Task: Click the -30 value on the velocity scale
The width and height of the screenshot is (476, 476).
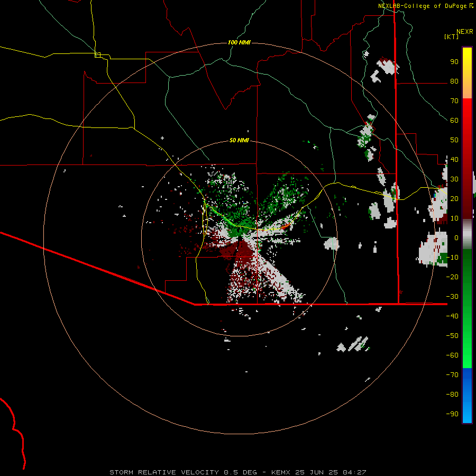Action: click(x=452, y=297)
